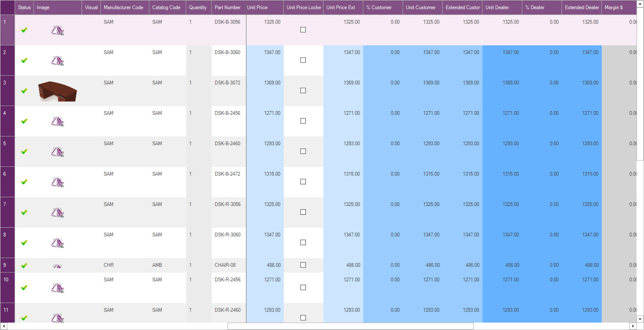This screenshot has width=644, height=330.
Task: Sort by the Manufacturer Code column header
Action: click(125, 7)
